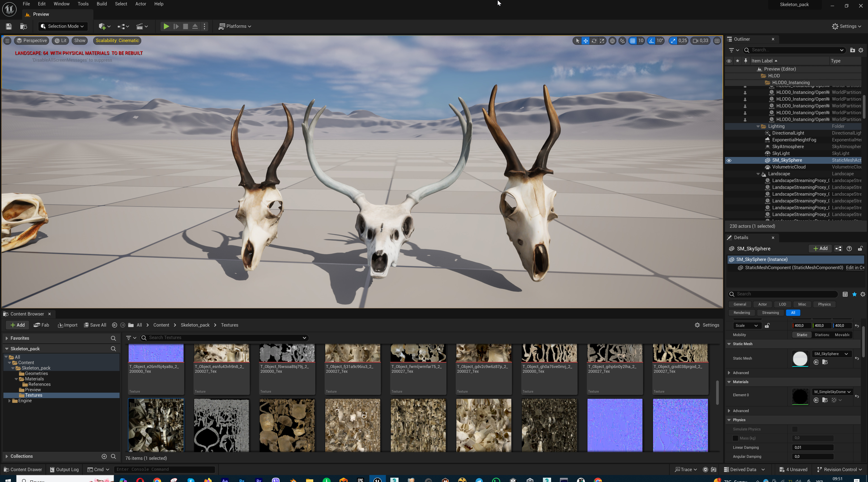Open Outliner settings gear
The width and height of the screenshot is (868, 482).
tap(861, 50)
